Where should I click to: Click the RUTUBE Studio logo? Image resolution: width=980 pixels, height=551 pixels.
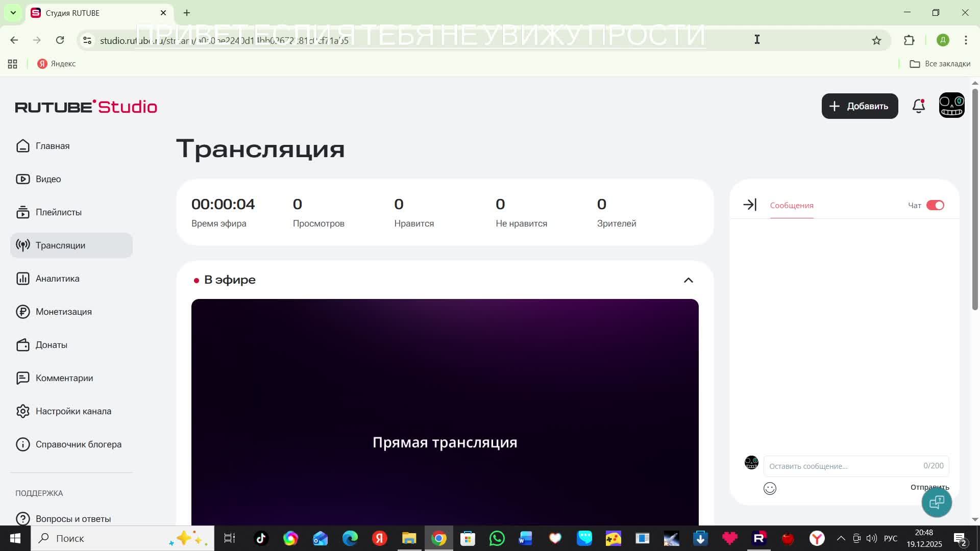[x=86, y=107]
